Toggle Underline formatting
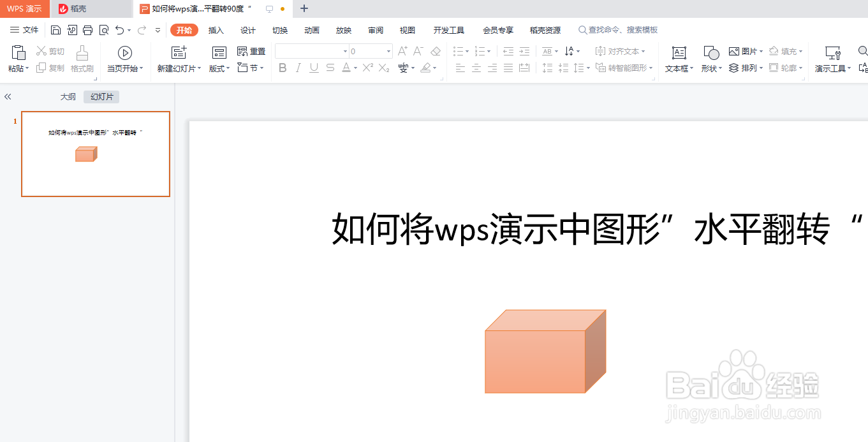The image size is (868, 442). click(x=314, y=68)
